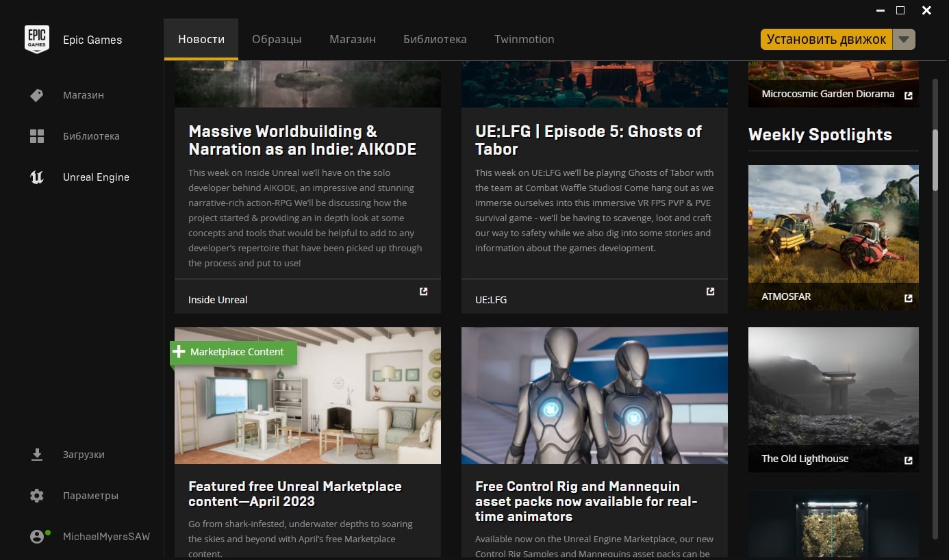Viewport: 949px width, 560px height.
Task: Open external link icon on Inside Unreal card
Action: (424, 292)
